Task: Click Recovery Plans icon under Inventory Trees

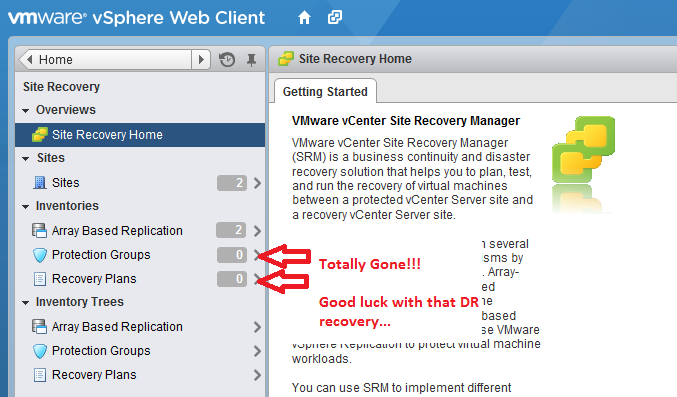Action: (x=40, y=375)
